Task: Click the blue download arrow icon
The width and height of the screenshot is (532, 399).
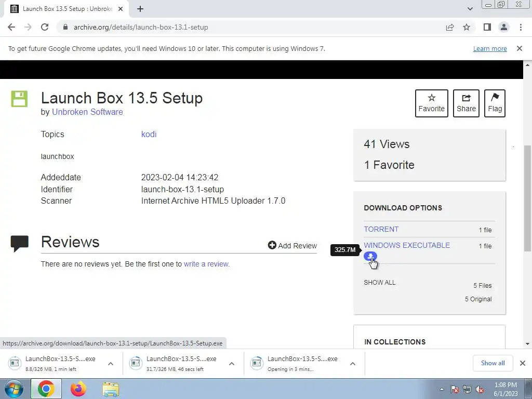Action: (x=370, y=256)
